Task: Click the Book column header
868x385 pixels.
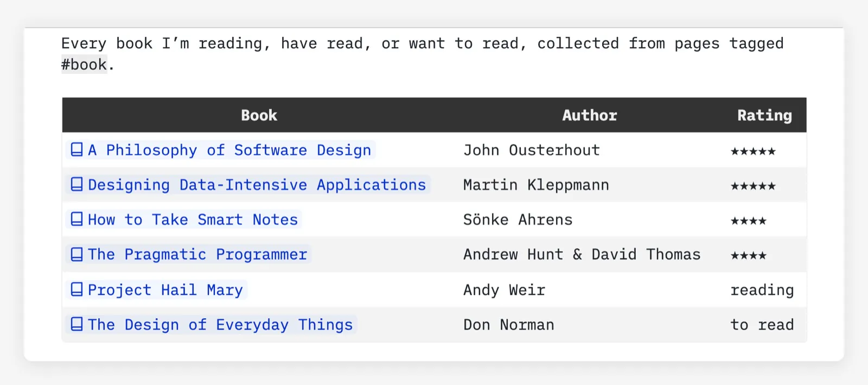Action: coord(259,115)
